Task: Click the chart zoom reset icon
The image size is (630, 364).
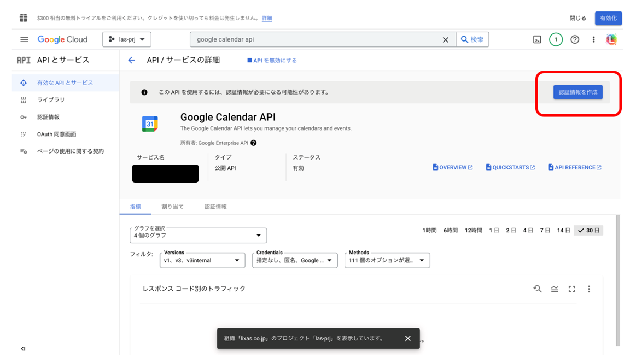Action: (x=537, y=289)
